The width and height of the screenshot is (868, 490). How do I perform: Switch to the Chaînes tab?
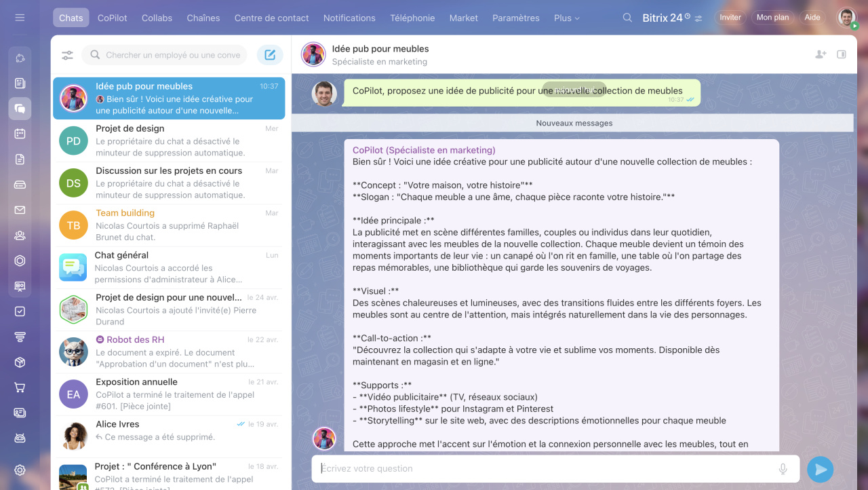coord(203,18)
